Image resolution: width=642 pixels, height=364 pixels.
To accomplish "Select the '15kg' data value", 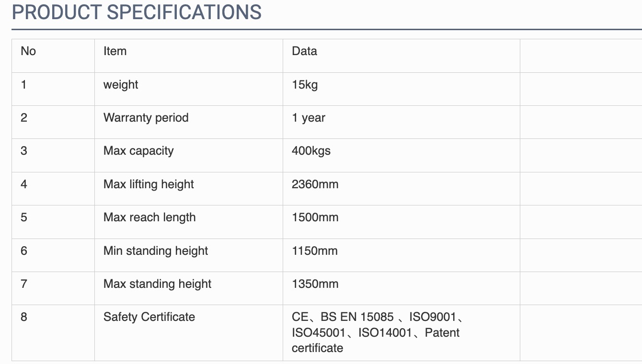I will click(305, 85).
